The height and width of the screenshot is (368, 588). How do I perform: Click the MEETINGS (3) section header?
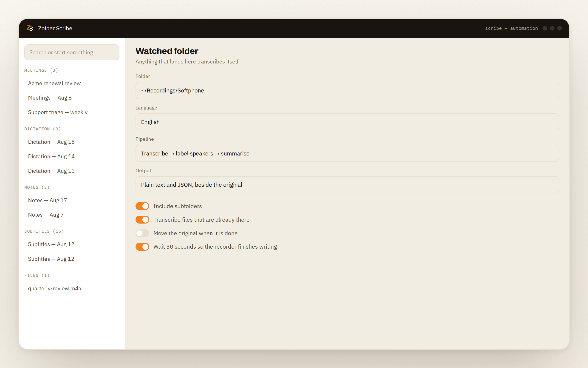pos(41,70)
